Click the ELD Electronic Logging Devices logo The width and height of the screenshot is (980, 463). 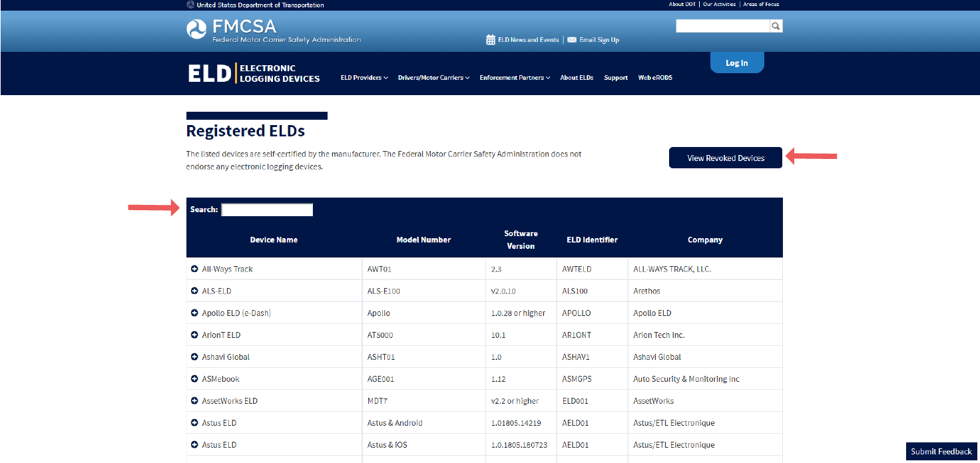pos(254,73)
